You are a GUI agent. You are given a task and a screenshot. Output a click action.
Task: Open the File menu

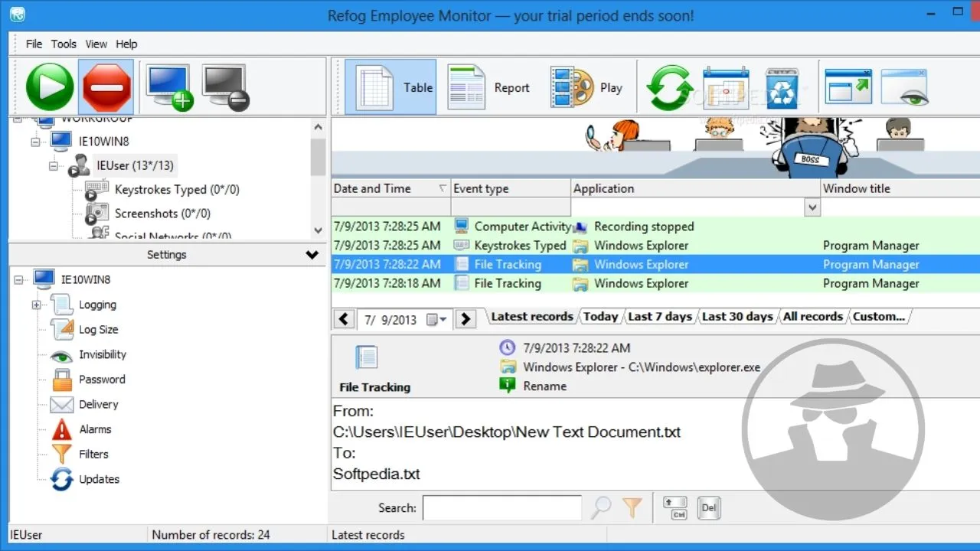click(34, 44)
